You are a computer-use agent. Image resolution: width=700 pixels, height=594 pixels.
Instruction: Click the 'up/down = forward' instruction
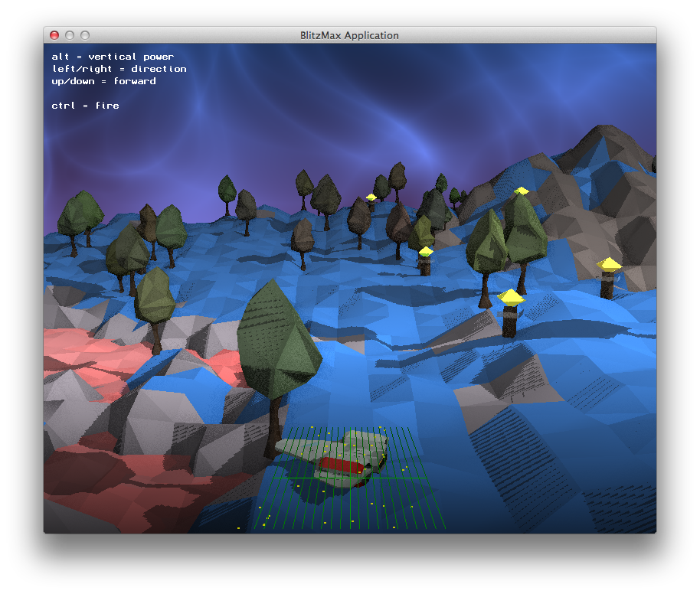(103, 81)
